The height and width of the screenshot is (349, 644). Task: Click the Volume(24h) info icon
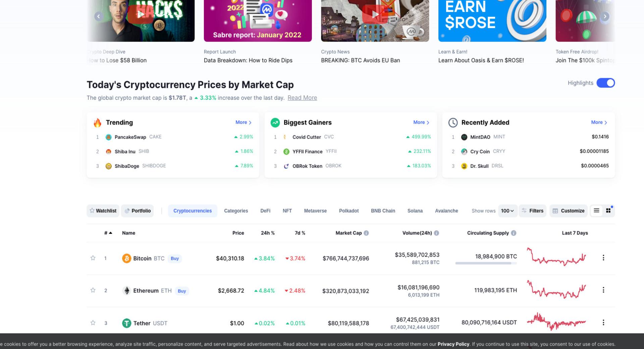[436, 233]
